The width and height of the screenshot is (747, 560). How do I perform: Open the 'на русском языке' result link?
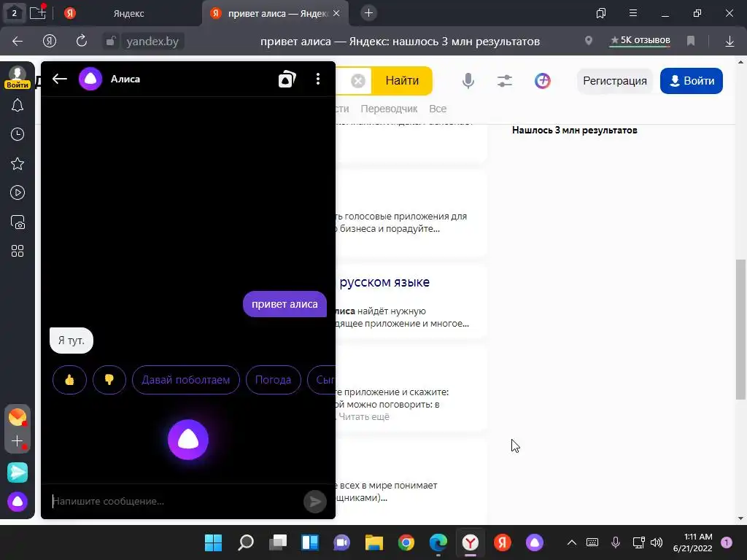click(384, 282)
